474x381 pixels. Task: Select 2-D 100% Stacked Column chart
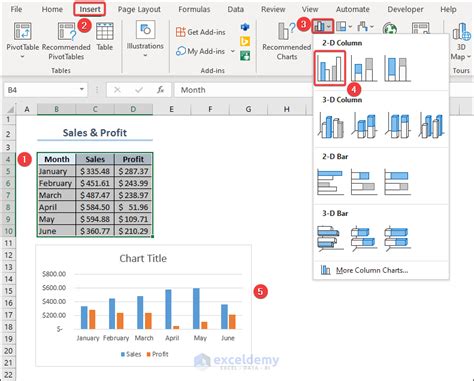point(397,69)
